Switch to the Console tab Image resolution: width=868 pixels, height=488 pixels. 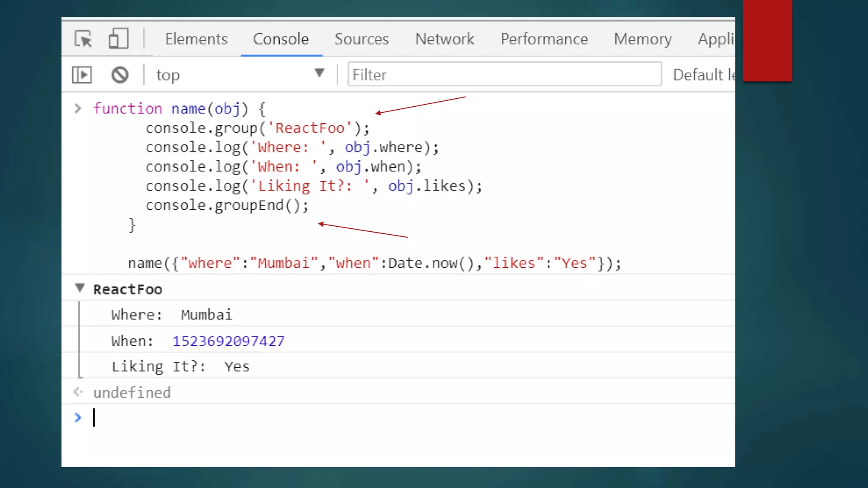(281, 39)
